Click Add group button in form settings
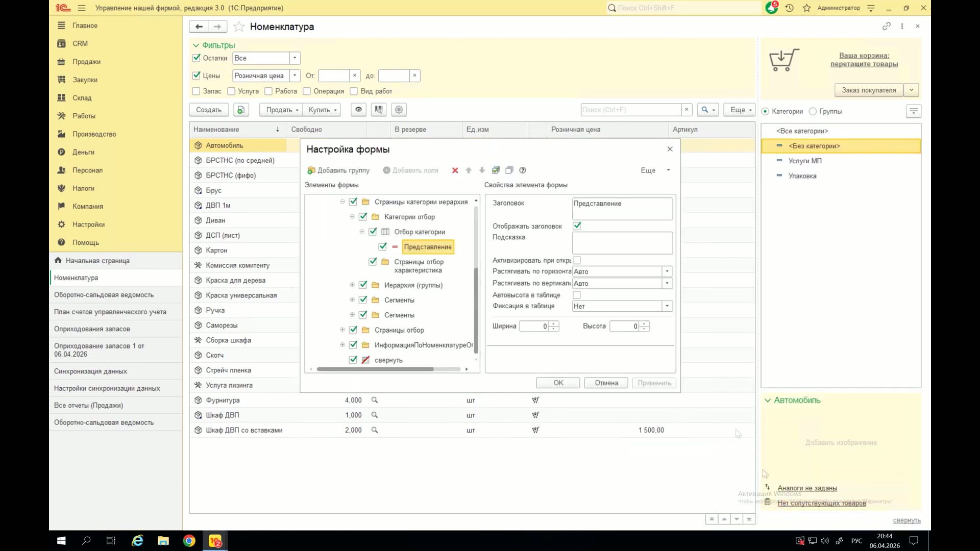The width and height of the screenshot is (980, 551). tap(338, 170)
